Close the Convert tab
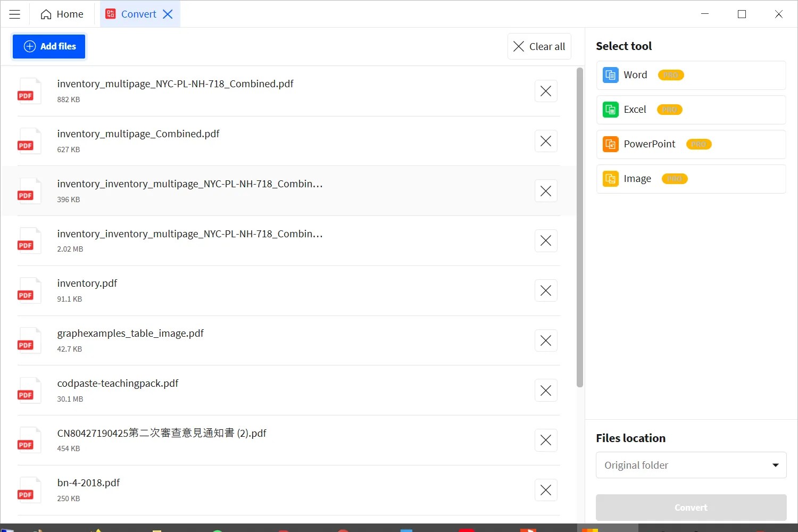 tap(168, 14)
